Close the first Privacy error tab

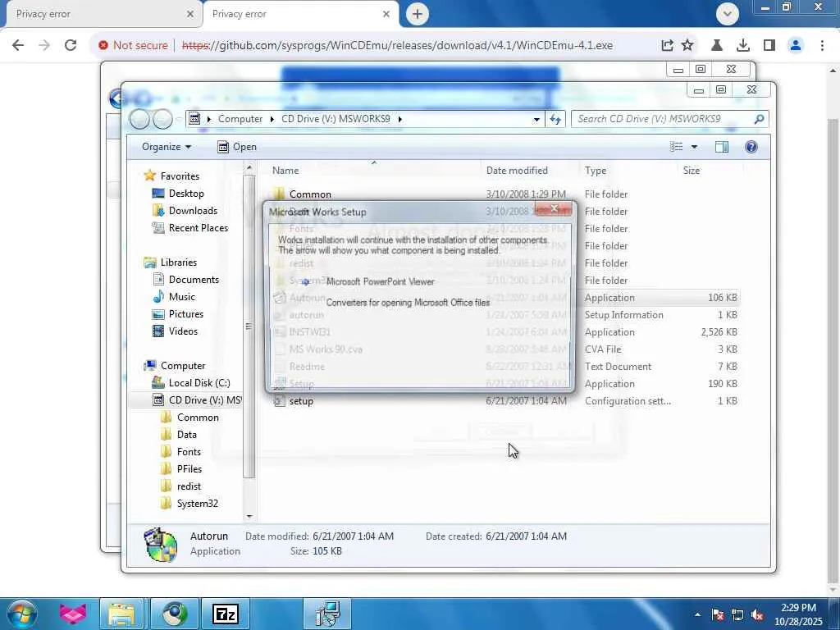pos(190,14)
